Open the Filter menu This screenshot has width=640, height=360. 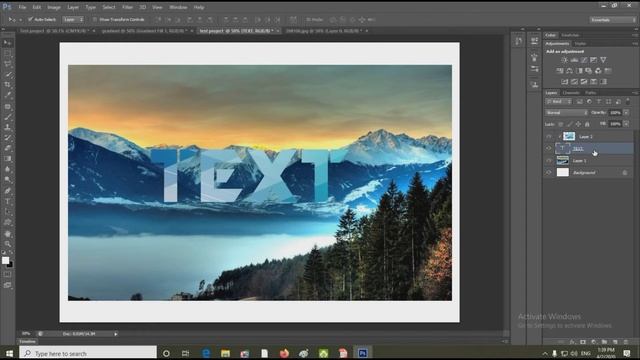(x=127, y=7)
